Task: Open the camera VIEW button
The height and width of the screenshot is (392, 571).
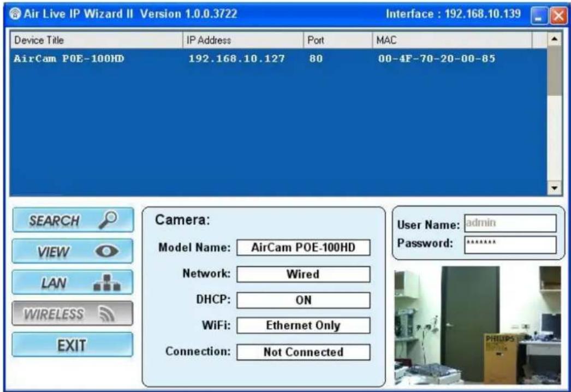Action: pos(73,251)
